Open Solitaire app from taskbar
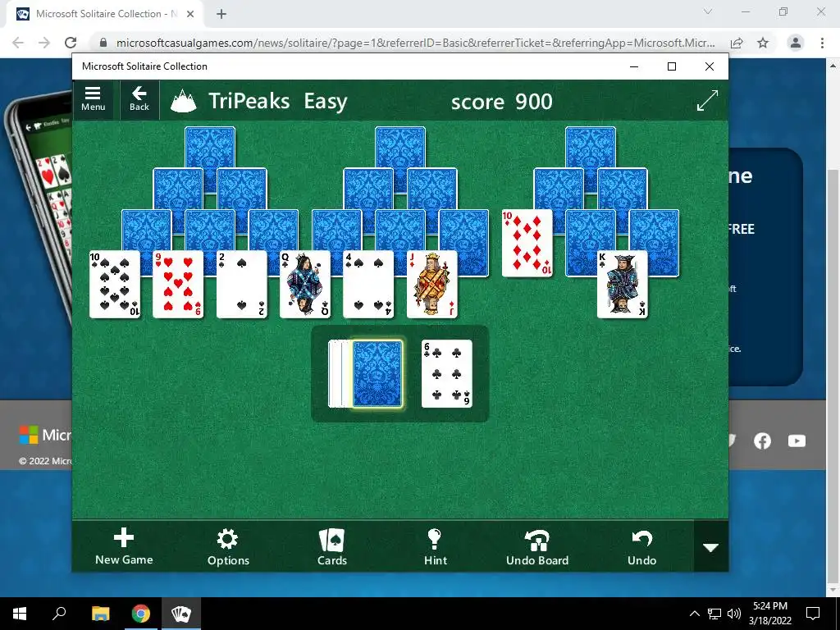840x630 pixels. tap(180, 614)
